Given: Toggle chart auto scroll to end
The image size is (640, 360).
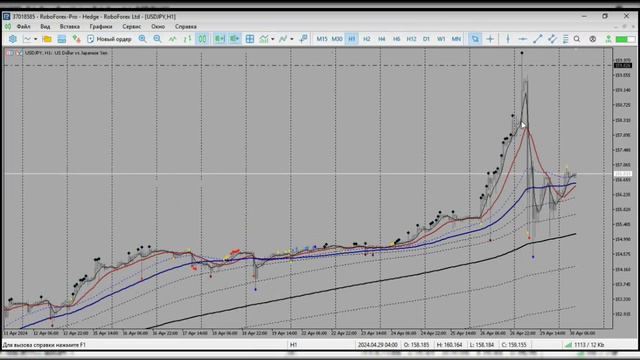Looking at the screenshot, I should click(220, 39).
